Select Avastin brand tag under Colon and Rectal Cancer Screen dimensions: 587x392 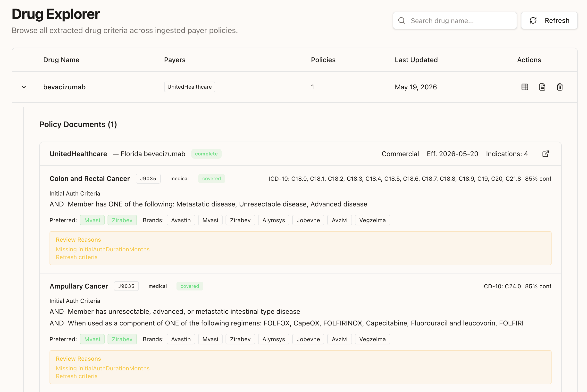coord(181,220)
